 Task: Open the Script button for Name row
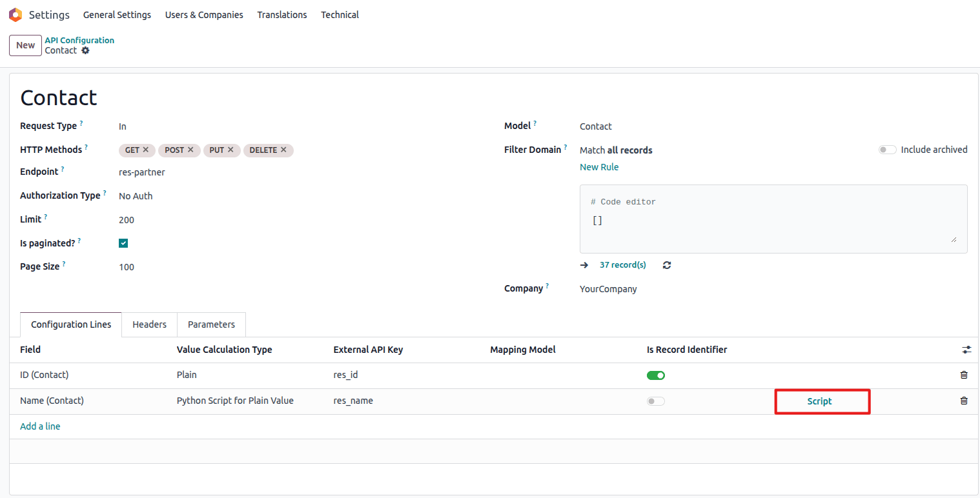point(820,401)
